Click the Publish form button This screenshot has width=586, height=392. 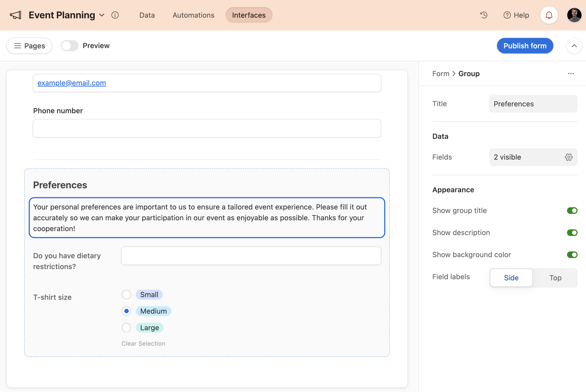point(525,46)
